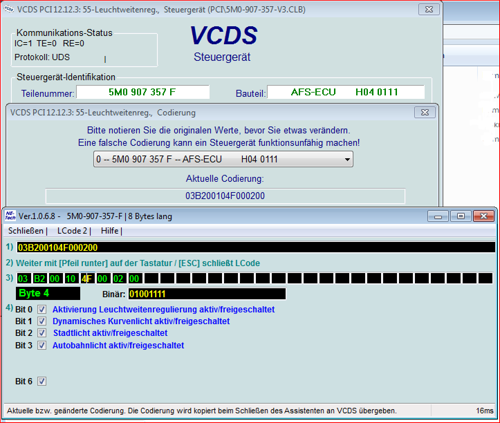Open the LCode 2 menu
Viewport: 500px width, 423px height.
tap(72, 231)
